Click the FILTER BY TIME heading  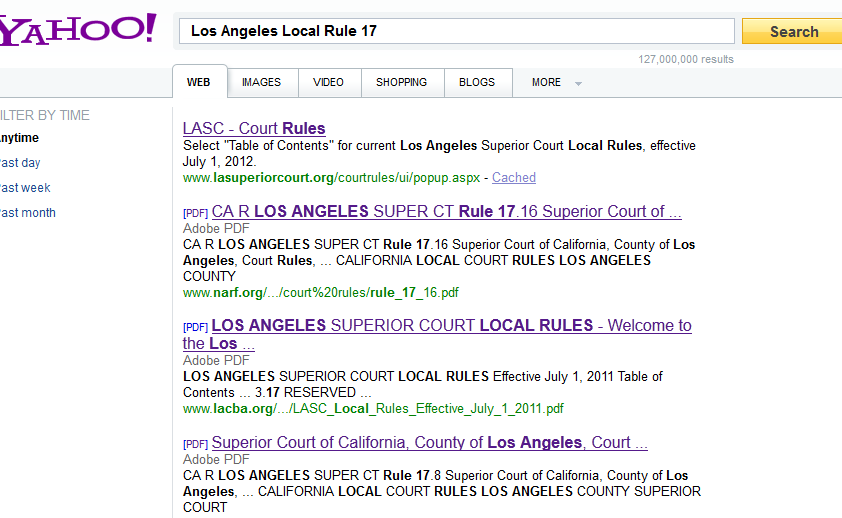tap(45, 115)
